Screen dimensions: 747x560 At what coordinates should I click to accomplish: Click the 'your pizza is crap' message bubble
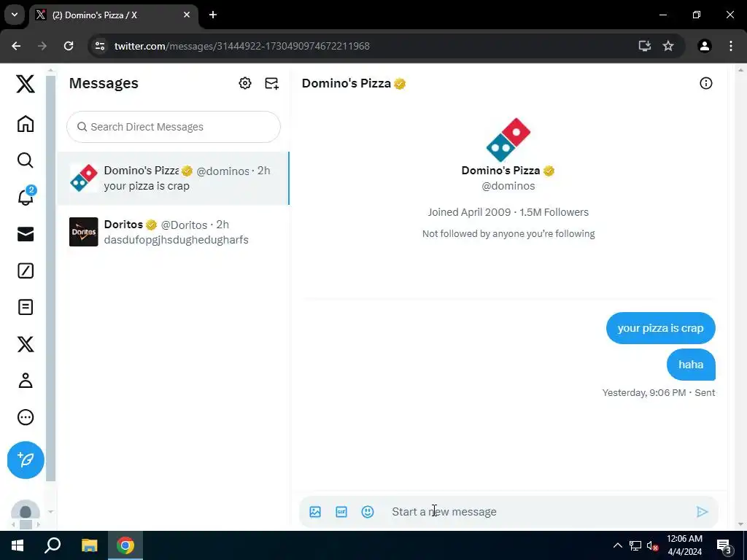[660, 328]
